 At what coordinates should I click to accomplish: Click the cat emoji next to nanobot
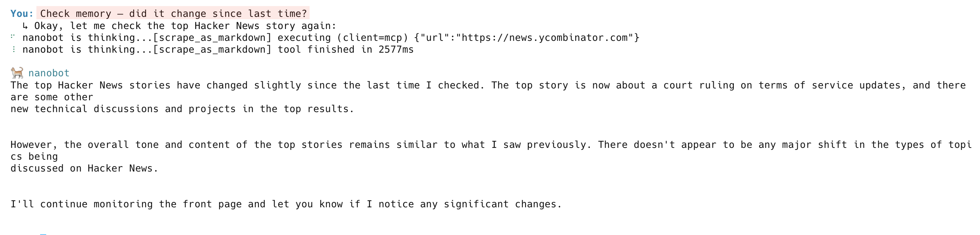pos(17,73)
